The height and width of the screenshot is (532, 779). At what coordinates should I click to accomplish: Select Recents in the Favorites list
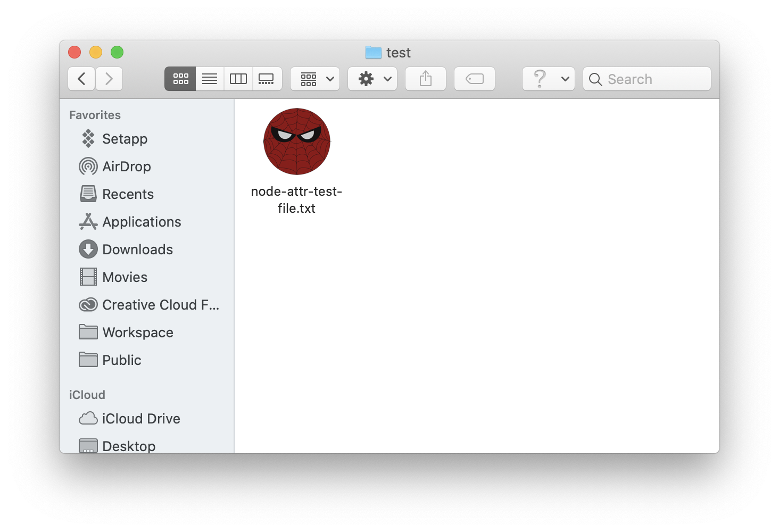(128, 194)
